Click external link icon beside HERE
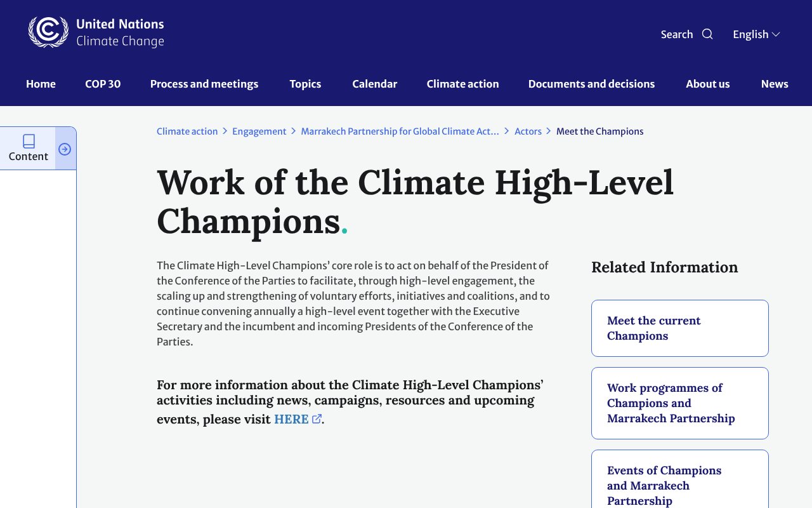Screen dimensions: 812x508 [x=317, y=418]
